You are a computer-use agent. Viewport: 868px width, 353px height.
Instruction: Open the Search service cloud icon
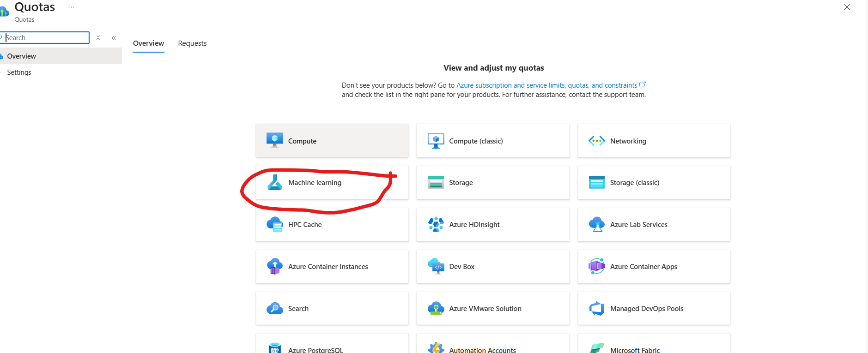pyautogui.click(x=274, y=308)
